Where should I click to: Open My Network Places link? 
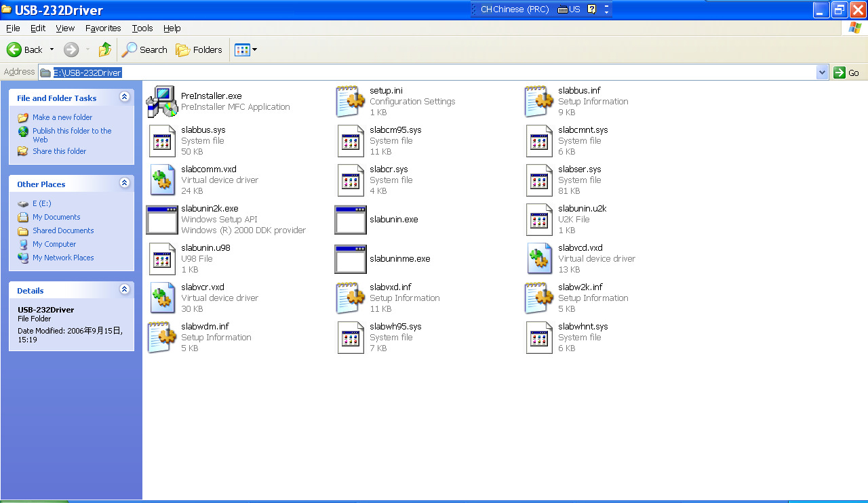pos(63,258)
